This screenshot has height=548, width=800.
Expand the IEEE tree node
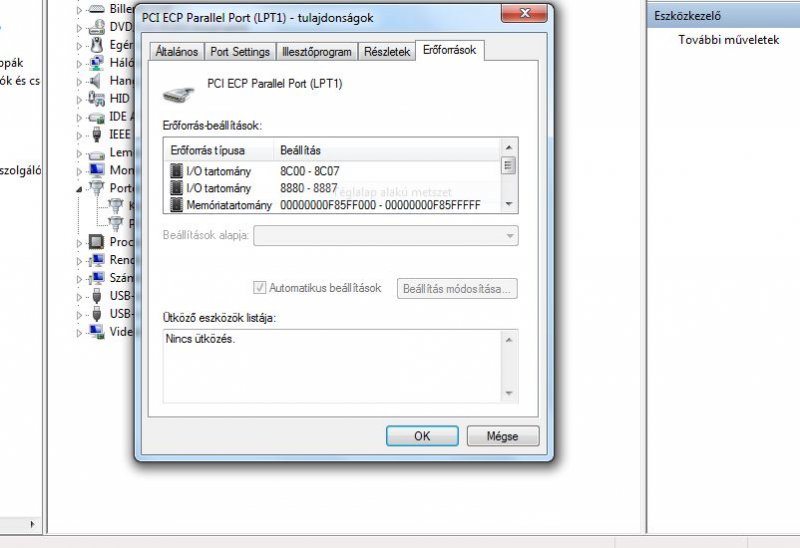[79, 135]
